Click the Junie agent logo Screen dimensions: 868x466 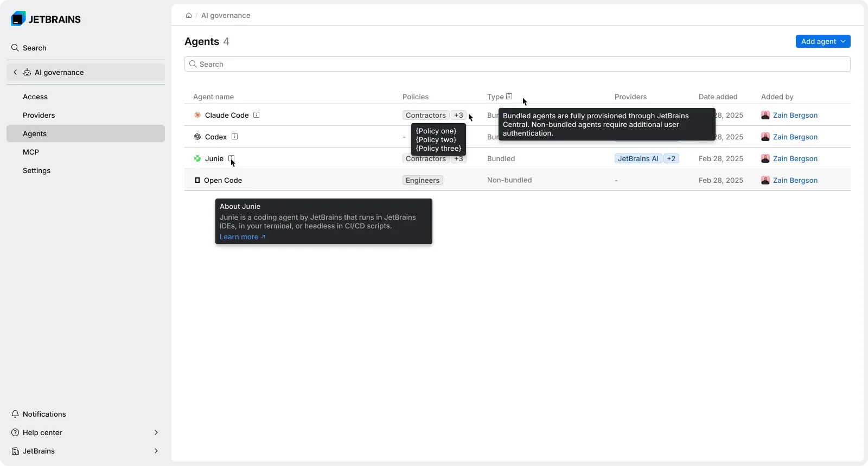click(x=197, y=158)
